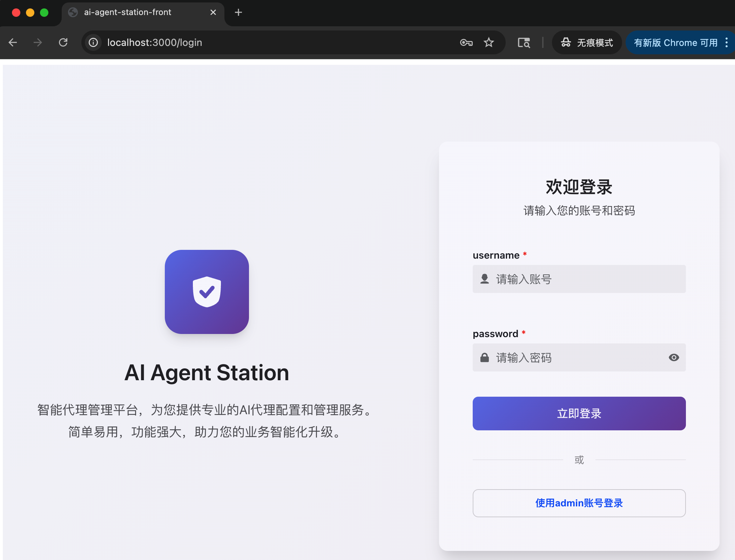Go back to the previous page
Screen dimensions: 735x560
pyautogui.click(x=13, y=43)
